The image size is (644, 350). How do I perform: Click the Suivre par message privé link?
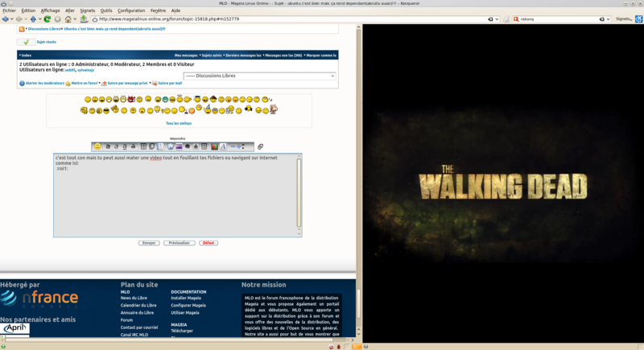click(x=127, y=84)
